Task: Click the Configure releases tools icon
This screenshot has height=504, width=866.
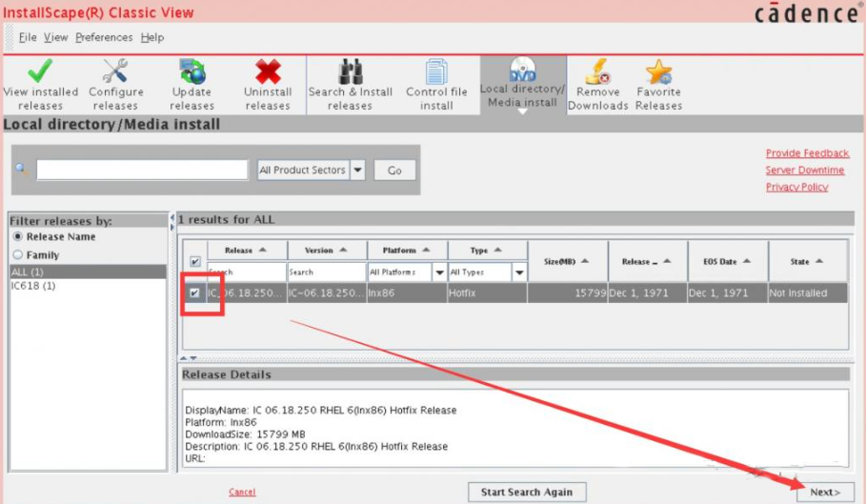Action: [x=115, y=72]
